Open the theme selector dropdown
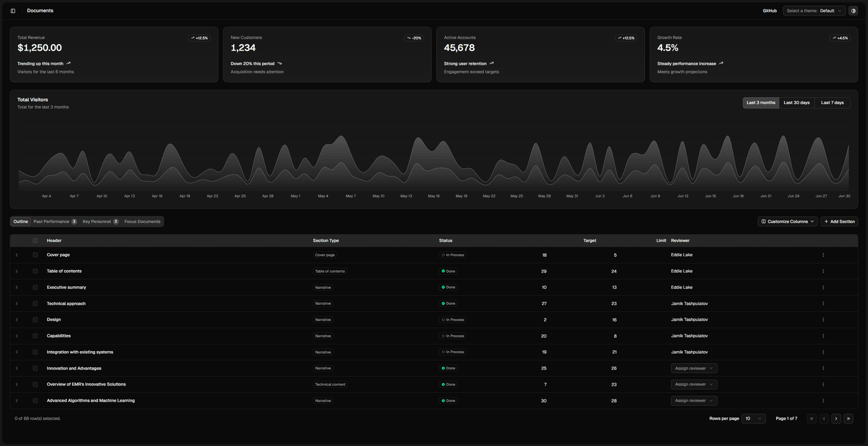This screenshot has width=868, height=446. pyautogui.click(x=814, y=11)
